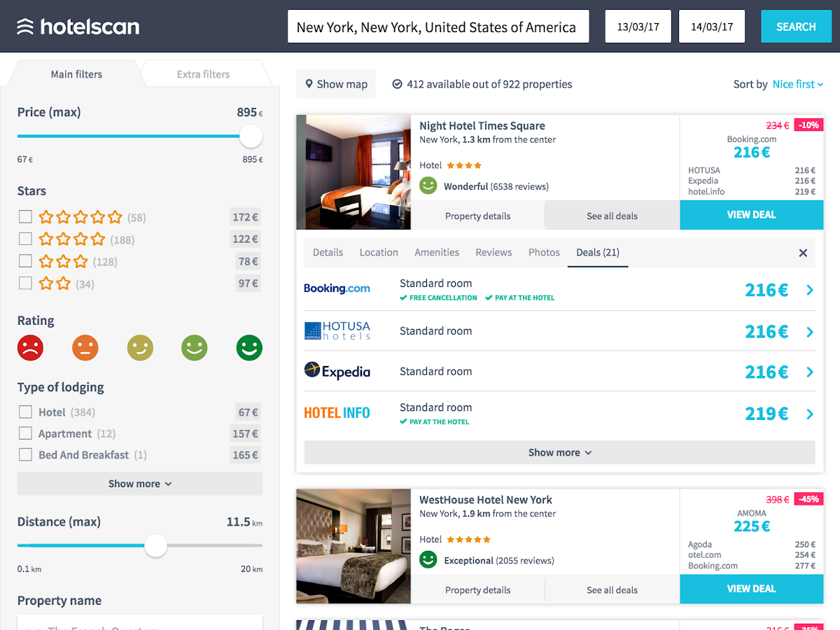This screenshot has width=840, height=630.
Task: Check the 3 stars filter
Action: pos(25,261)
